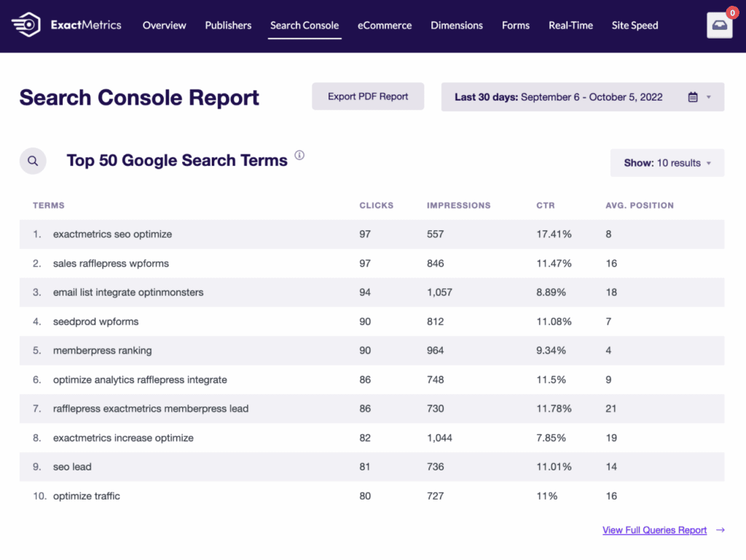The image size is (746, 560).
Task: Select term 'exactmetrics increase optimize'
Action: pos(123,438)
